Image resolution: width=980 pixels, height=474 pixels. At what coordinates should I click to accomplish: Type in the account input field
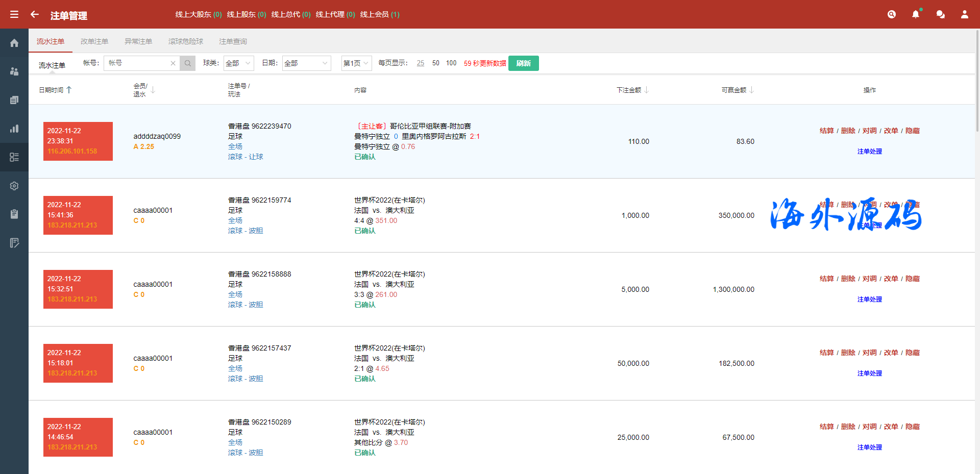[138, 63]
